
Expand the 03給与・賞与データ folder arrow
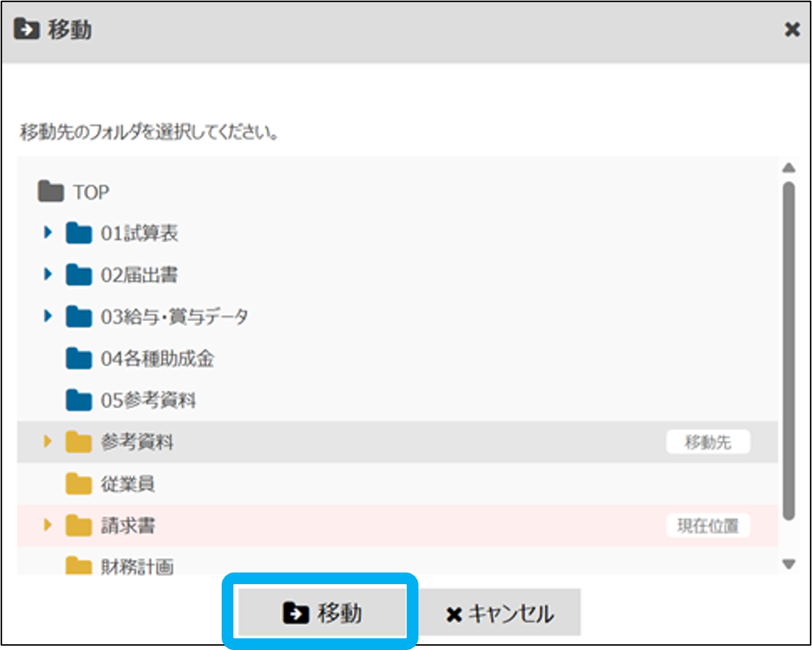[x=48, y=317]
